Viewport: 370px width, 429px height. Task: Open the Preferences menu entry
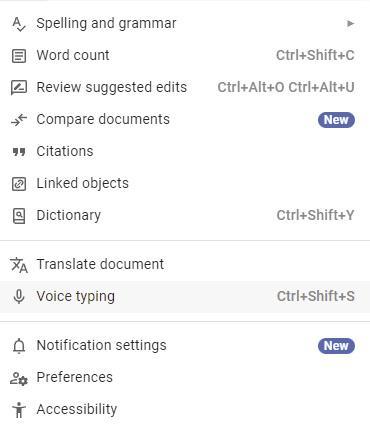[185, 378]
